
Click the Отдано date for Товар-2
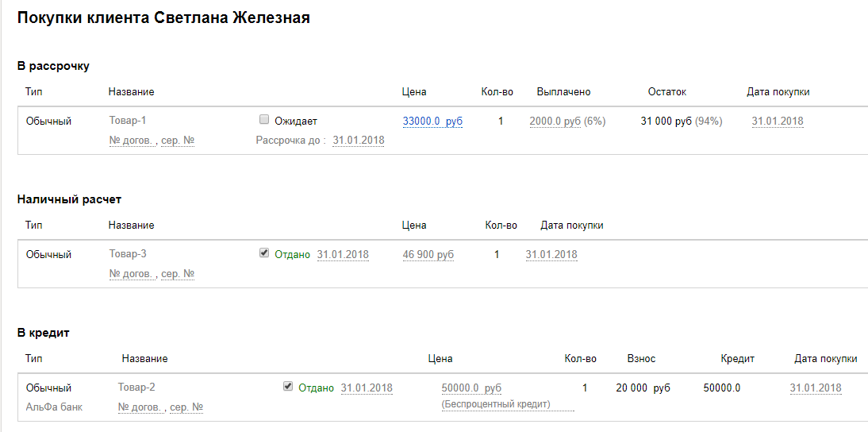coord(366,388)
